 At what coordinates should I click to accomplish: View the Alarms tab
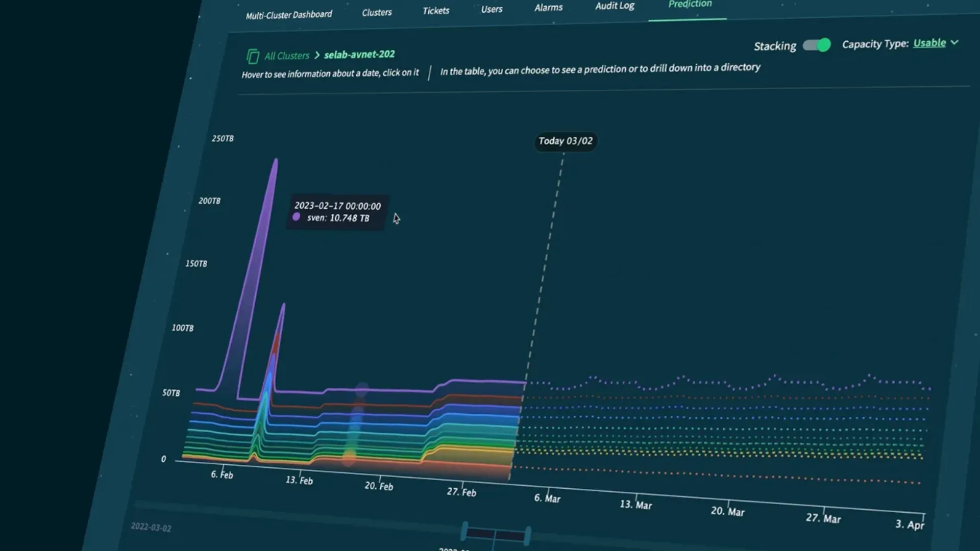click(x=548, y=8)
